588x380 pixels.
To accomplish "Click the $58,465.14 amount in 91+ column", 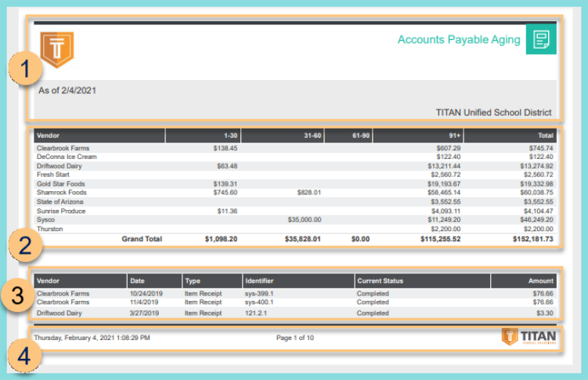I will (x=444, y=193).
